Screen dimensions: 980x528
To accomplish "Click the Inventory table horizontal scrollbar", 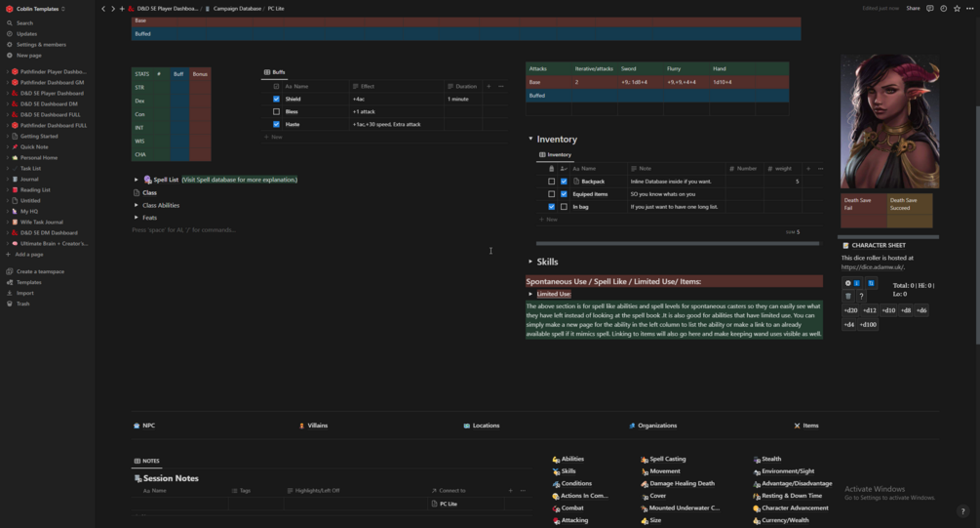I will click(x=678, y=243).
